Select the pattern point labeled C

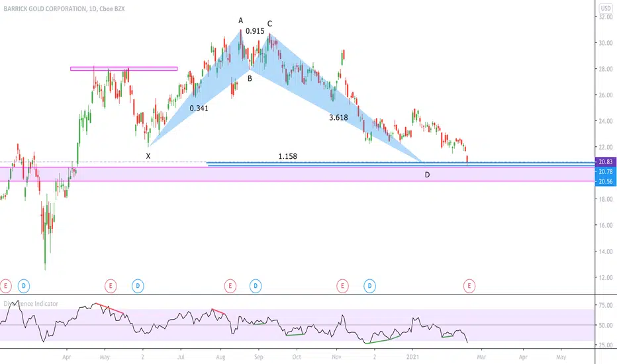pyautogui.click(x=269, y=24)
